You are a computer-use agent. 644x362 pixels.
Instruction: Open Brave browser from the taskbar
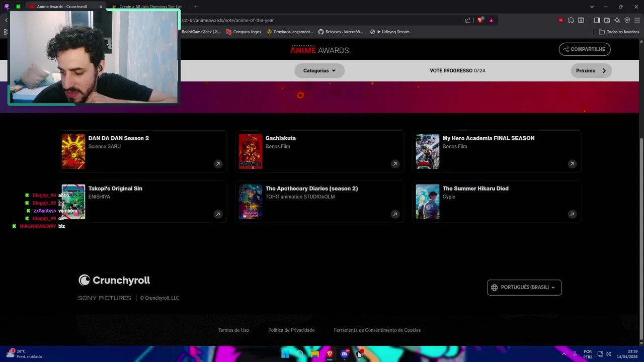pyautogui.click(x=330, y=354)
